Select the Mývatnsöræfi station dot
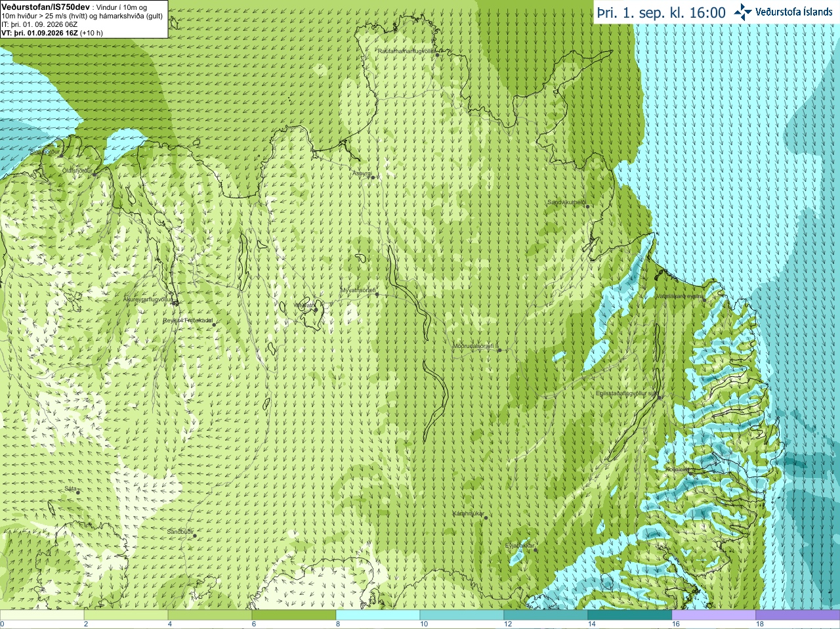840x629 pixels. [x=377, y=294]
